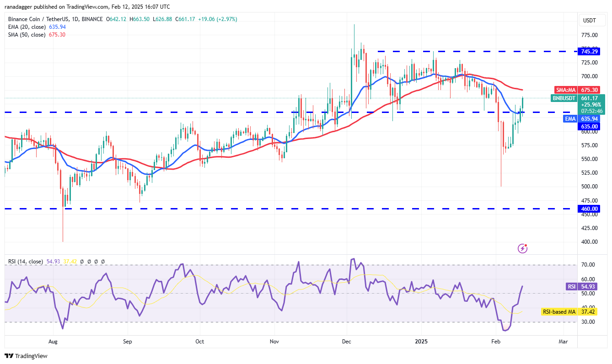612x364 pixels.
Task: Open the USDT currency selector
Action: coord(592,20)
